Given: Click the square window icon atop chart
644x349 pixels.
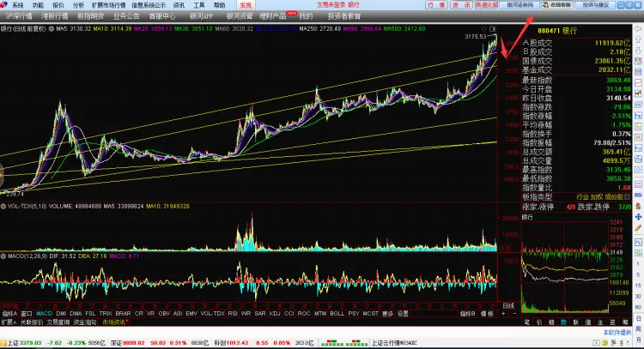Looking at the screenshot, I should [x=493, y=28].
